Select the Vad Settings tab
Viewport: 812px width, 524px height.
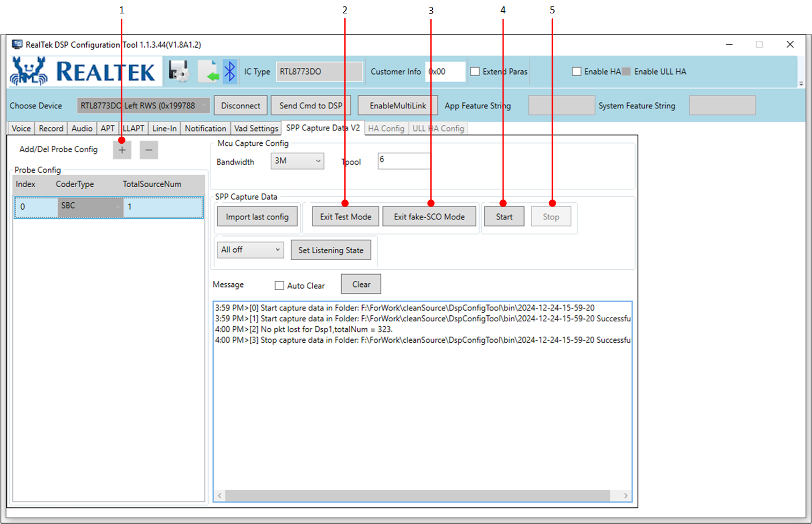[256, 129]
